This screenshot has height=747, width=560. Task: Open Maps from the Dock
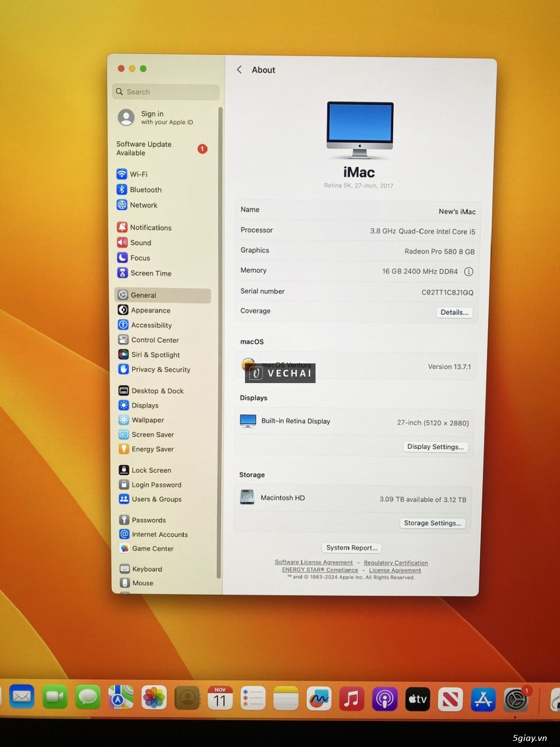[x=121, y=698]
